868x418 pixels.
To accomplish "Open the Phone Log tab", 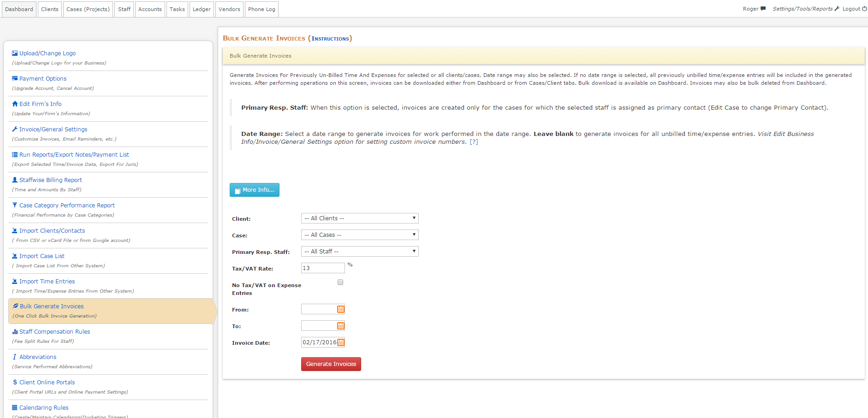I will (x=262, y=9).
